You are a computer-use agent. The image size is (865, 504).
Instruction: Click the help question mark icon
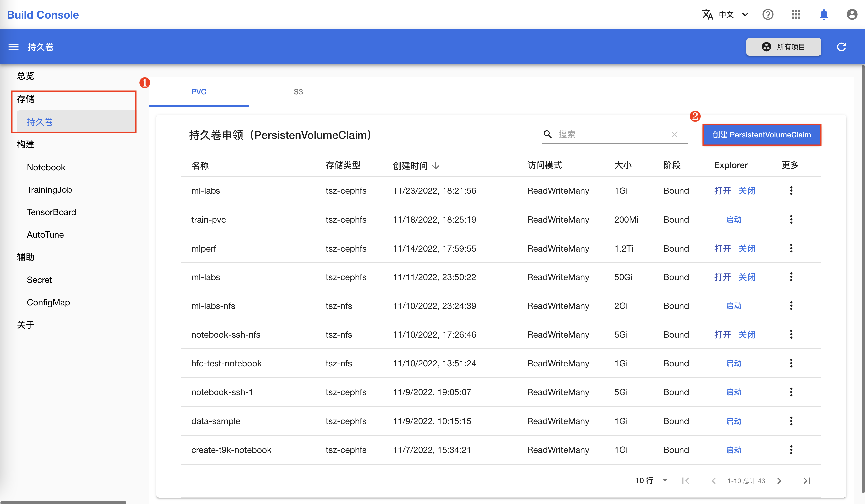pyautogui.click(x=768, y=14)
